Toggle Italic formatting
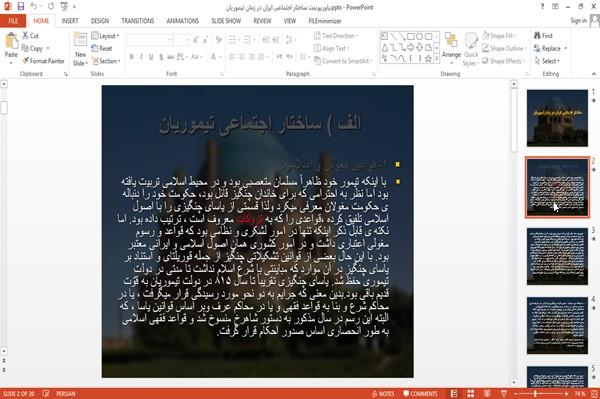 (141, 57)
